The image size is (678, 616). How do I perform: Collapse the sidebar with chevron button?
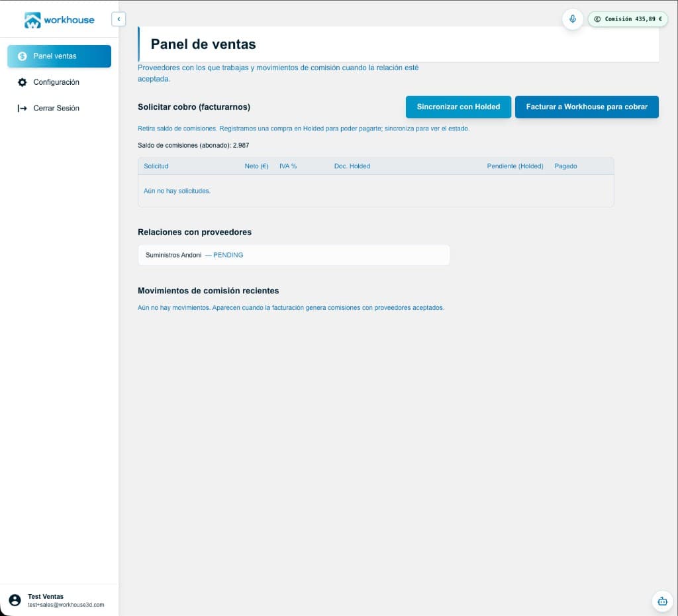pyautogui.click(x=119, y=19)
